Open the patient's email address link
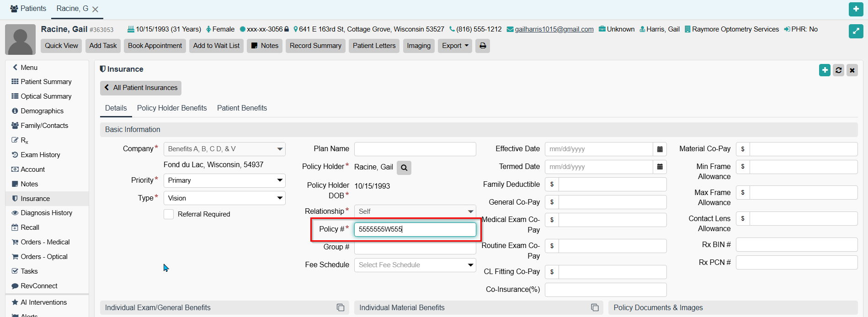 pyautogui.click(x=554, y=29)
